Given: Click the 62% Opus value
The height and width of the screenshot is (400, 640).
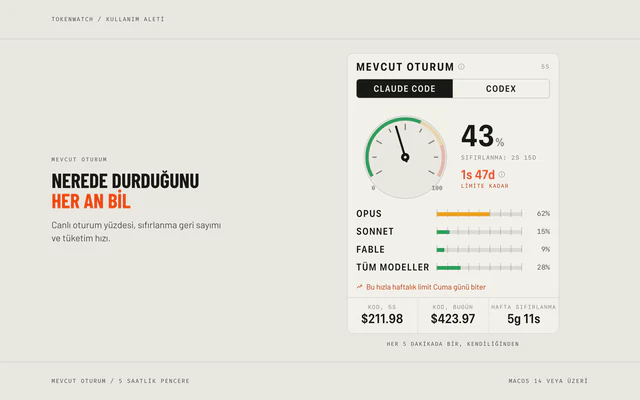Looking at the screenshot, I should 543,213.
